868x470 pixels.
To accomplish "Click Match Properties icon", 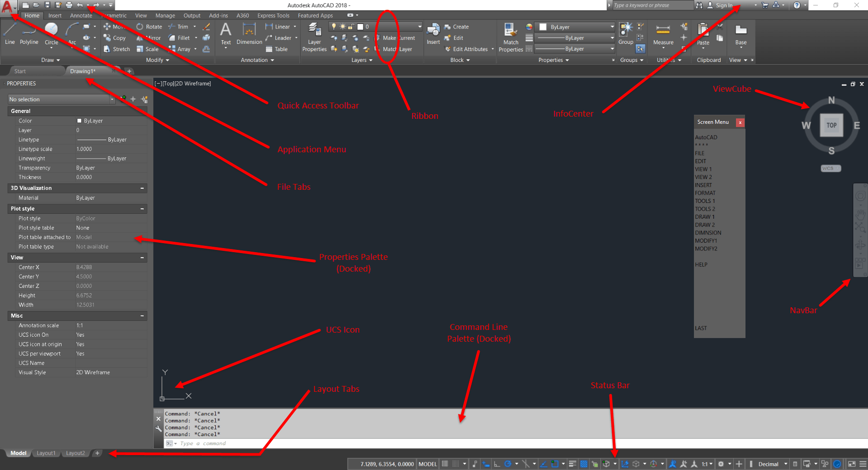I will pyautogui.click(x=511, y=37).
